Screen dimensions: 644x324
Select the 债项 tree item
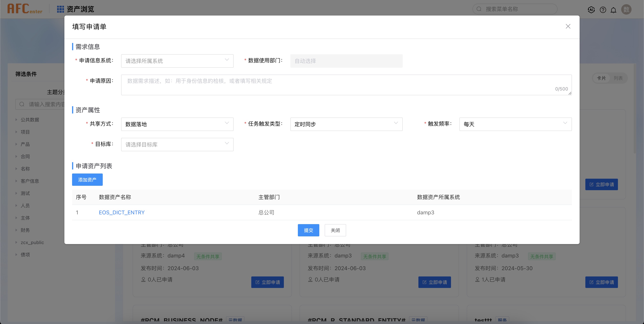[25, 255]
